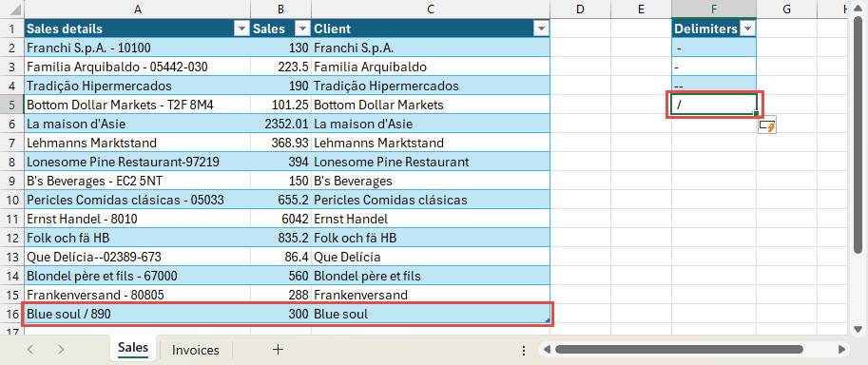868x365 pixels.
Task: Click the select-all corner button
Action: (x=11, y=9)
